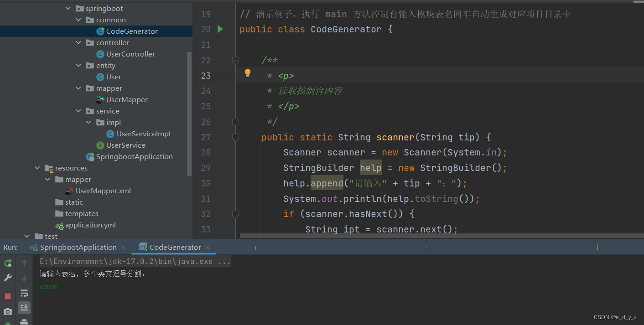Click the SpringbootApplication run tab icon
This screenshot has width=644, height=325.
tap(33, 247)
